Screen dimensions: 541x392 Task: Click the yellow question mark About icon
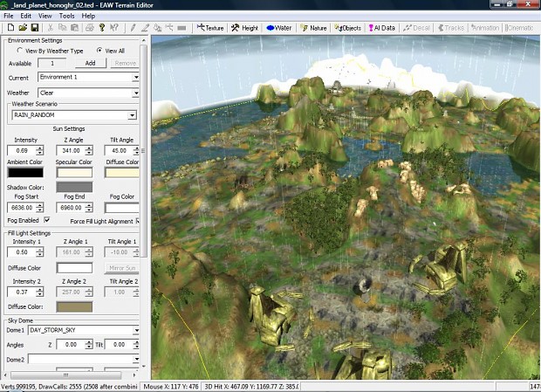102,28
